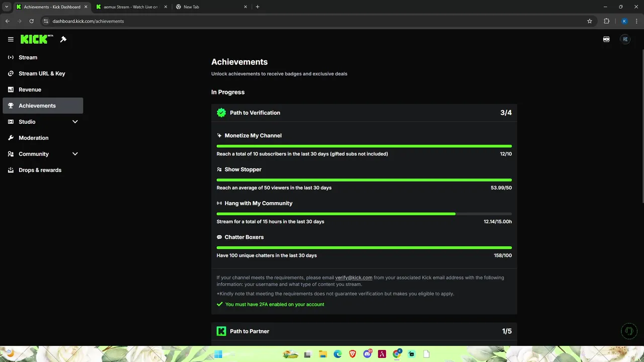
Task: Open the Kick profile avatar menu
Action: 625,39
